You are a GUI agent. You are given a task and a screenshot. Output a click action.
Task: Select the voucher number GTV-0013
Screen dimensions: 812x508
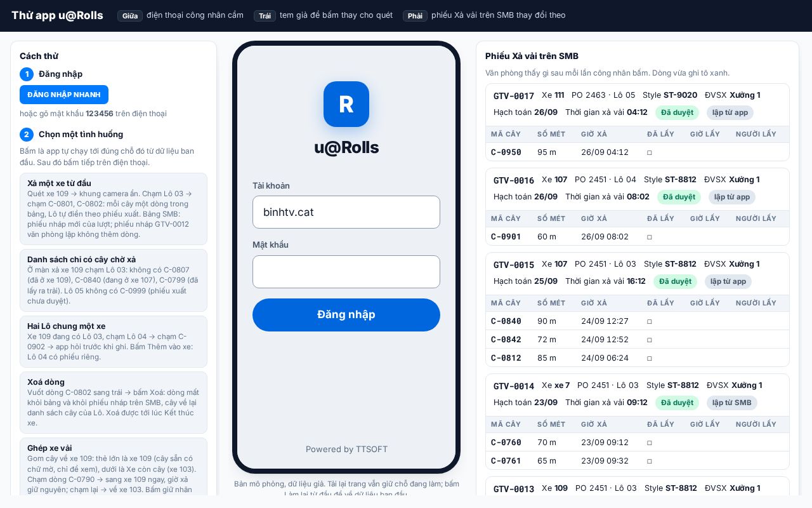click(x=514, y=489)
